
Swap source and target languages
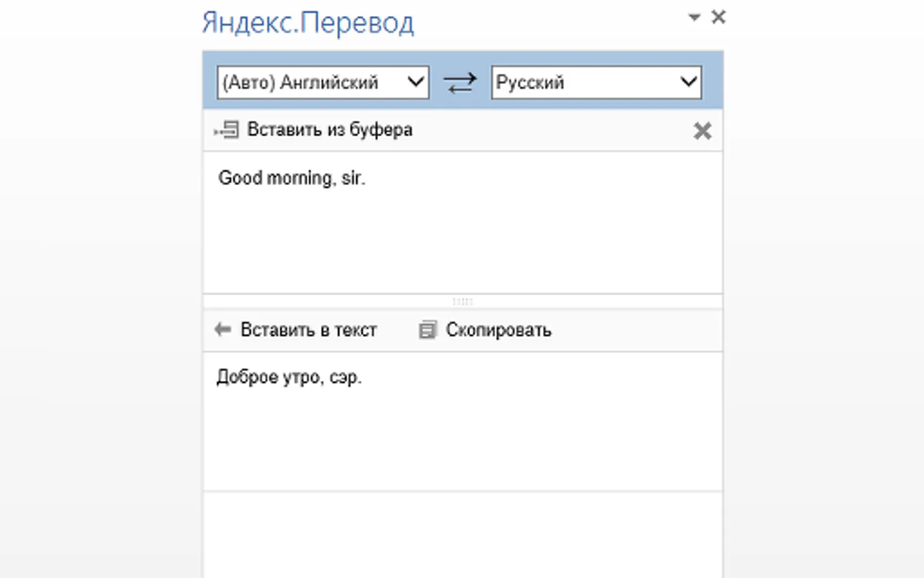(460, 82)
